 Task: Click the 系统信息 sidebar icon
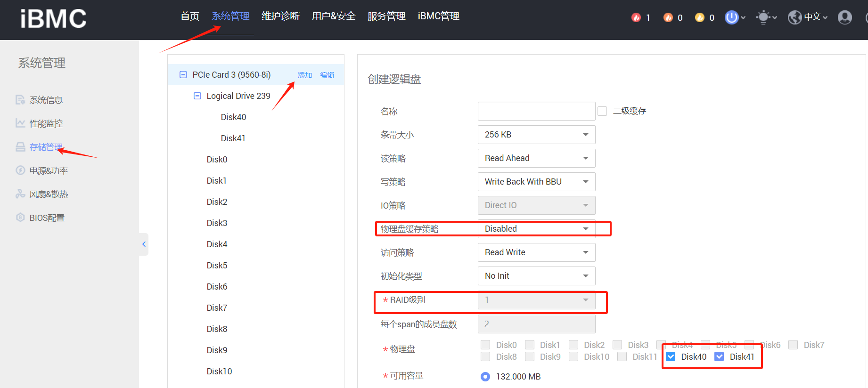(x=20, y=100)
